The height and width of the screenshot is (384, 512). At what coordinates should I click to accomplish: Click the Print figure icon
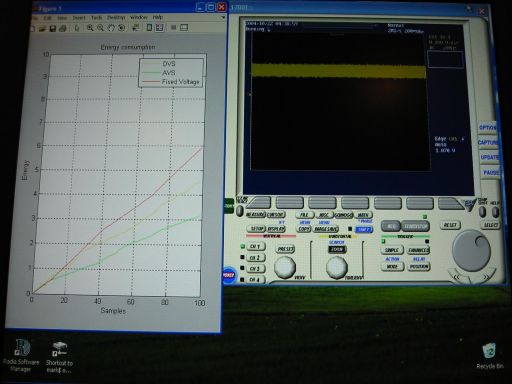click(x=63, y=29)
